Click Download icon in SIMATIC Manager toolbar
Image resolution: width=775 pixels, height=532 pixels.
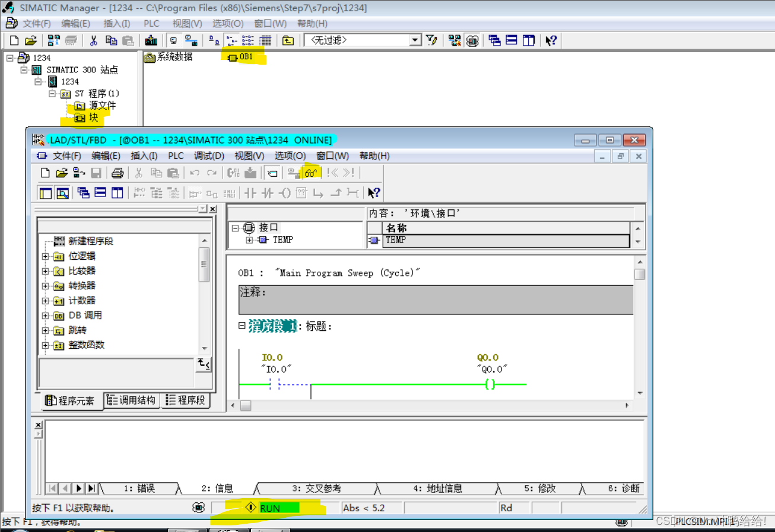click(x=151, y=40)
